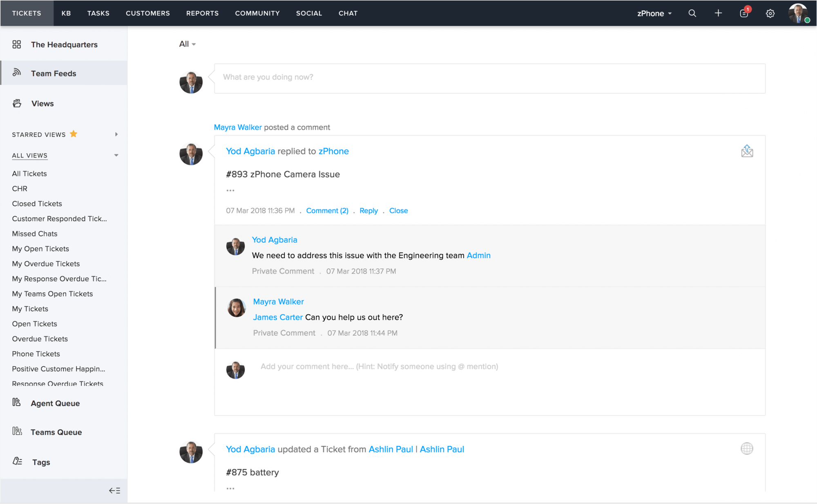Expand the All filter dropdown
Viewport: 817px width, 504px height.
point(187,44)
